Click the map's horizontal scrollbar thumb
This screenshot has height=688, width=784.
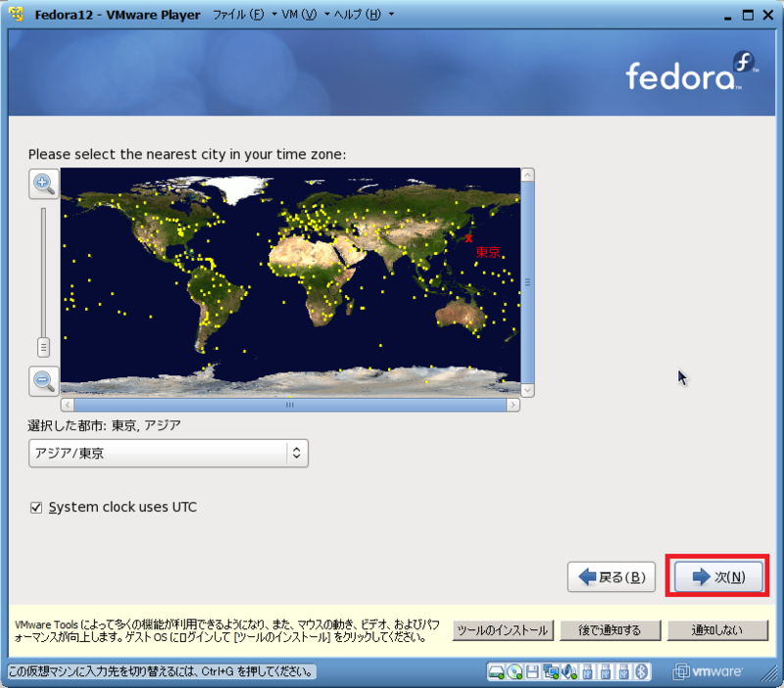pyautogui.click(x=290, y=405)
